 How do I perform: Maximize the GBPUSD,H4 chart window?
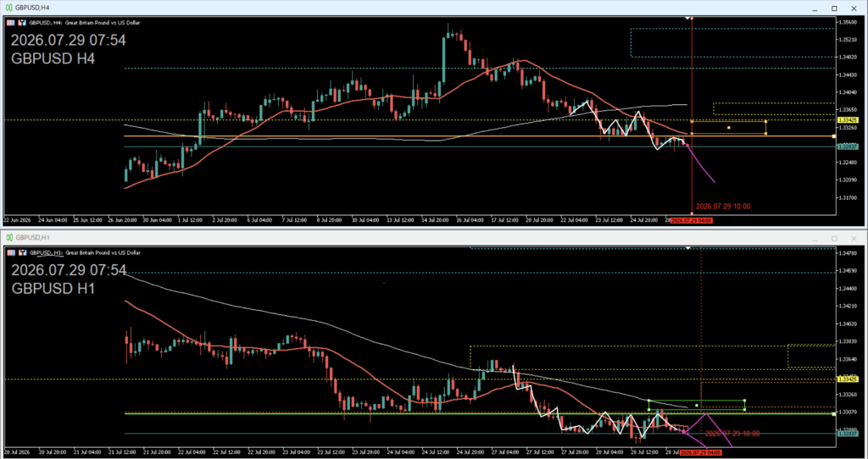coord(834,8)
